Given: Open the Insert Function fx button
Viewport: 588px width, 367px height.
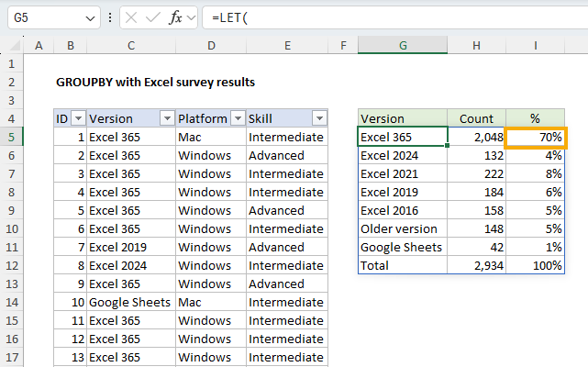Looking at the screenshot, I should coord(175,17).
